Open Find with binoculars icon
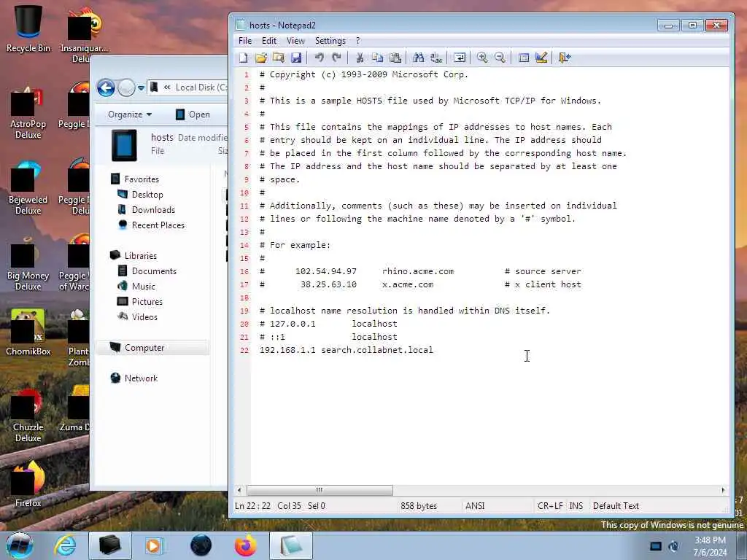Viewport: 747px width, 560px height. tap(418, 58)
